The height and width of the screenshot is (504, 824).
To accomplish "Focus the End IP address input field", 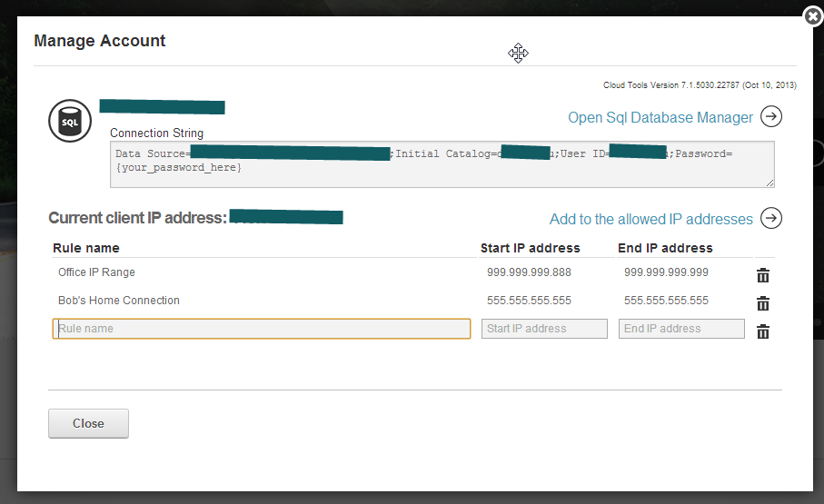I will point(681,329).
